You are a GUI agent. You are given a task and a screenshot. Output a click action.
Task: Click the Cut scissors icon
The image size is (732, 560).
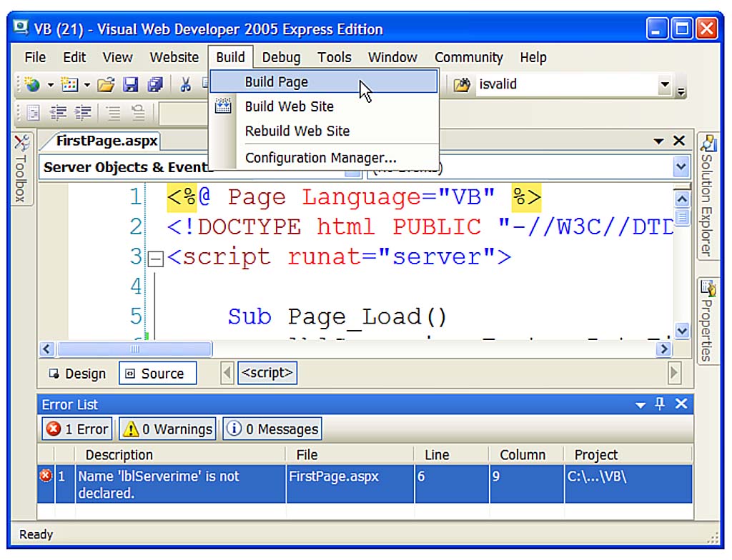tap(186, 84)
